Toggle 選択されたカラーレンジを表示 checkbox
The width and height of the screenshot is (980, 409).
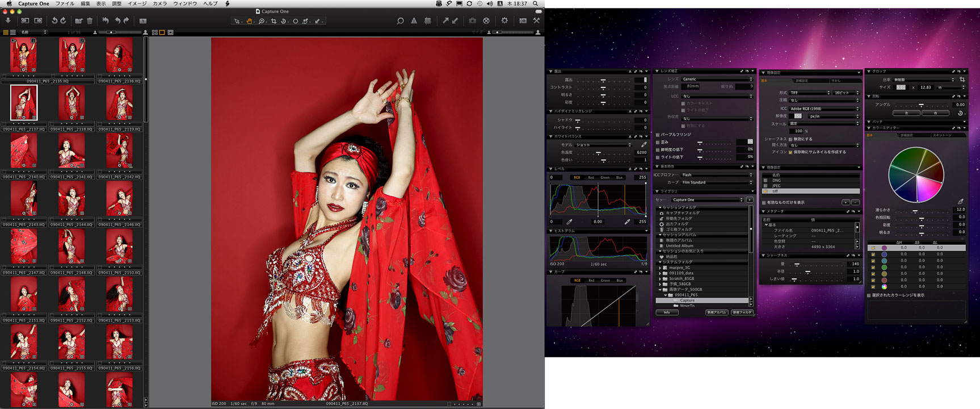pyautogui.click(x=869, y=295)
